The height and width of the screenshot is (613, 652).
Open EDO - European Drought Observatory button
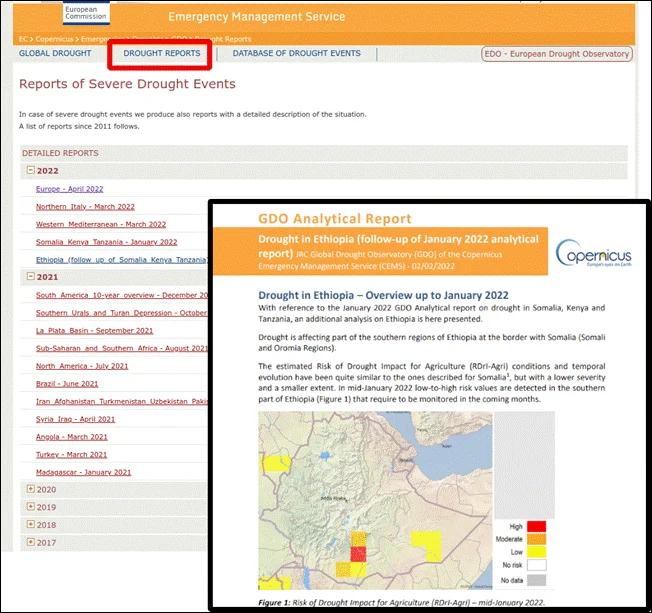tap(557, 54)
